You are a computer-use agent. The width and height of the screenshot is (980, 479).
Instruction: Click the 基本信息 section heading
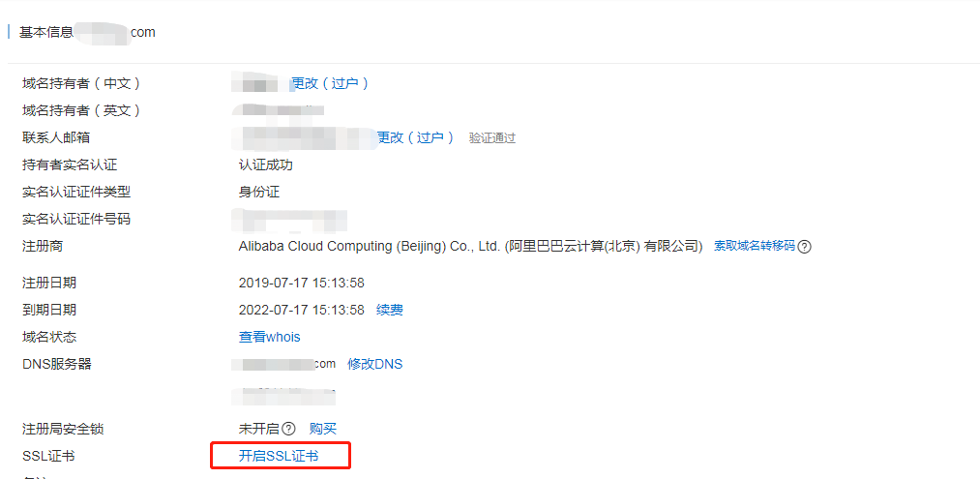[46, 32]
